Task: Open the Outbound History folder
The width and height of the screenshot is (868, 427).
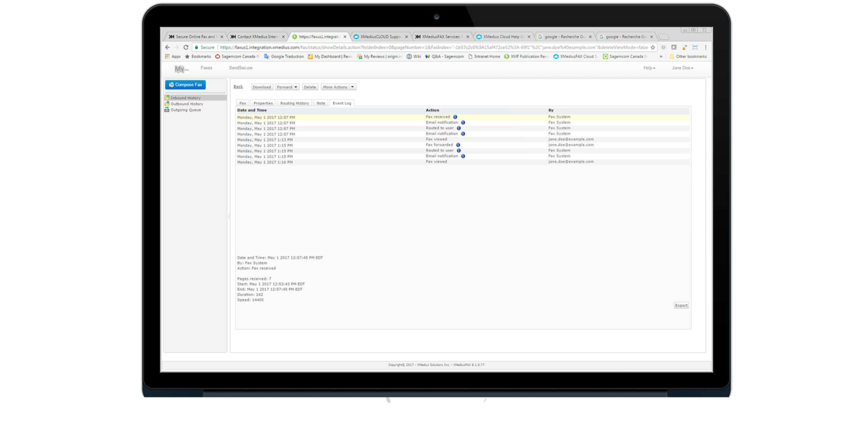Action: 186,104
